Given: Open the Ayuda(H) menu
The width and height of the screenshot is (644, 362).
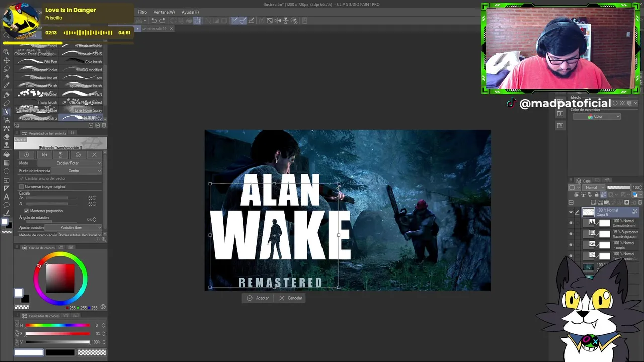Looking at the screenshot, I should coord(190,12).
